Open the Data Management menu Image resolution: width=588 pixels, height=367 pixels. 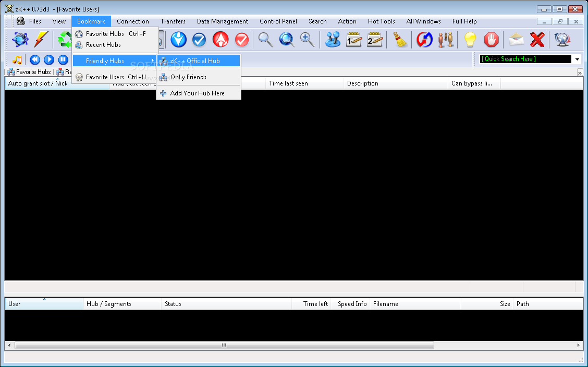[x=223, y=21]
